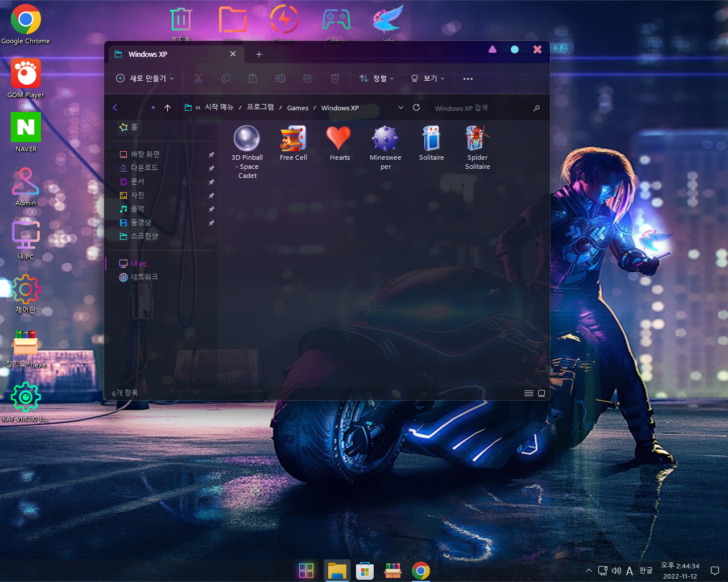This screenshot has height=582, width=728.
Task: Go up one folder level
Action: point(167,107)
